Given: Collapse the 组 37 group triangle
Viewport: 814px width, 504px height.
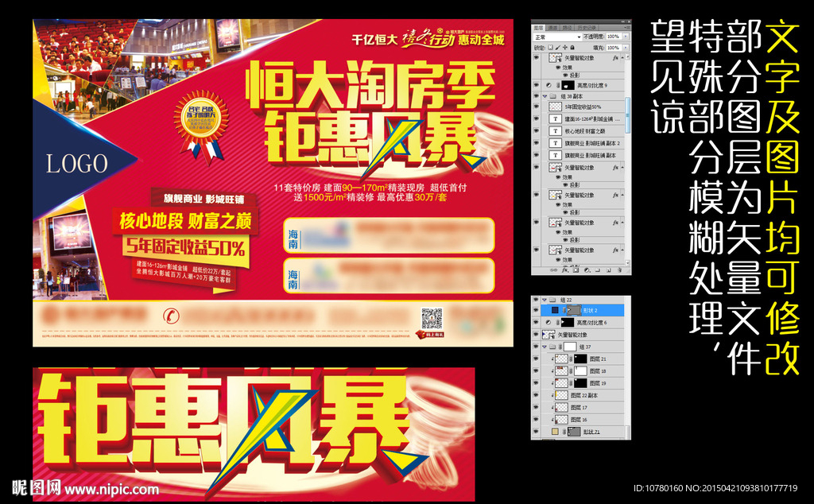Looking at the screenshot, I should pos(544,347).
